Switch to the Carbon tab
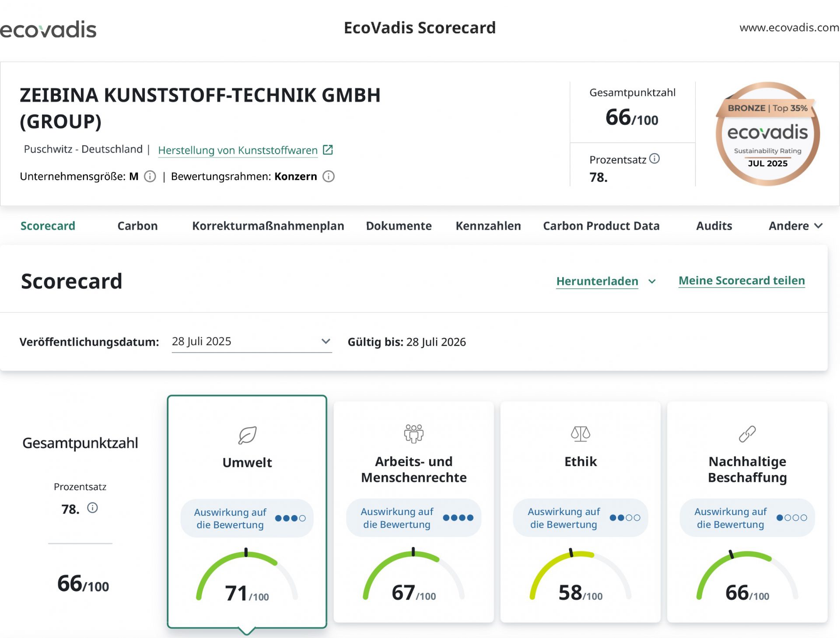The image size is (840, 638). point(137,226)
